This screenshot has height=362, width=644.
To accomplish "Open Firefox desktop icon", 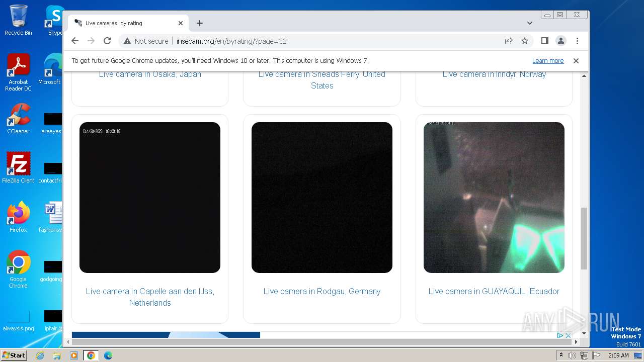I will 18,217.
